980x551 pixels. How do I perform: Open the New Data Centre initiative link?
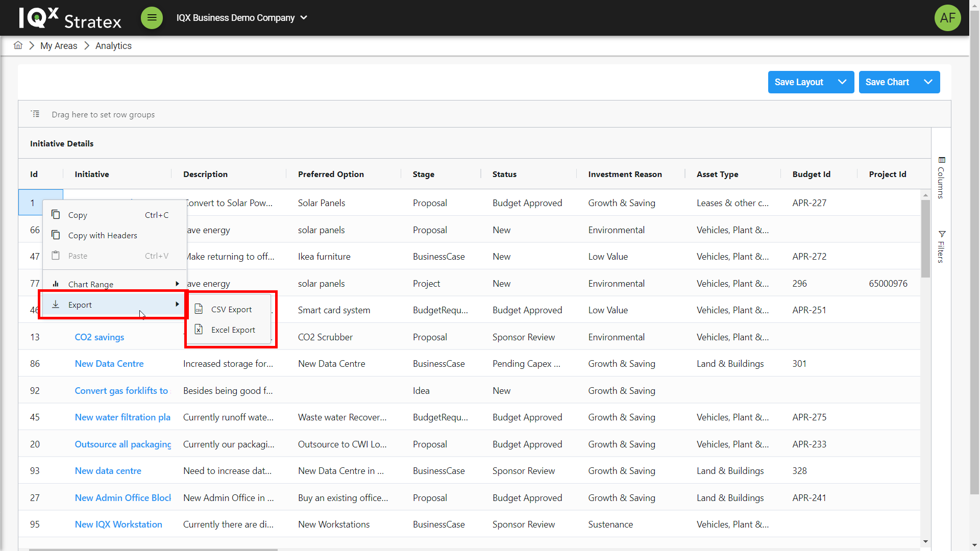pos(109,364)
